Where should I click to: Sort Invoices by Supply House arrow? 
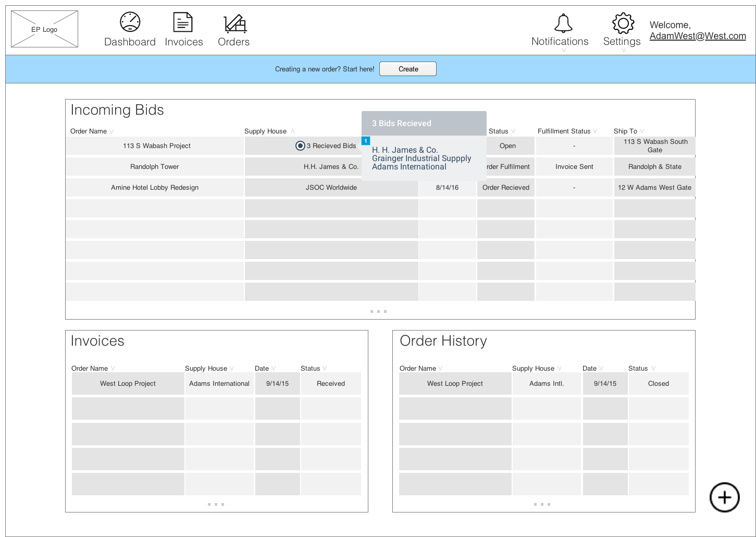(232, 369)
